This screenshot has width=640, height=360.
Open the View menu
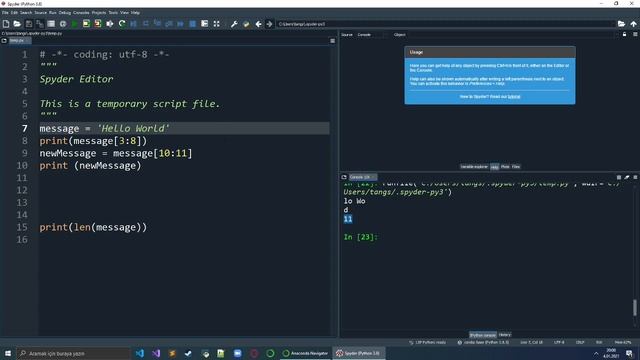pos(124,13)
